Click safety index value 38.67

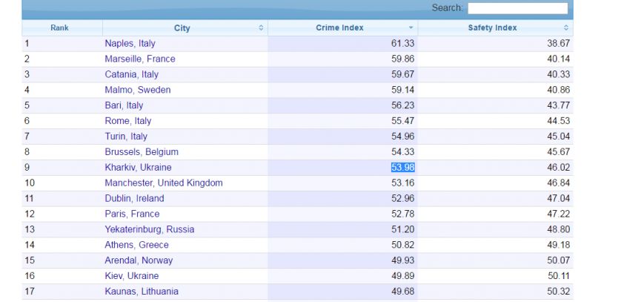(x=559, y=43)
